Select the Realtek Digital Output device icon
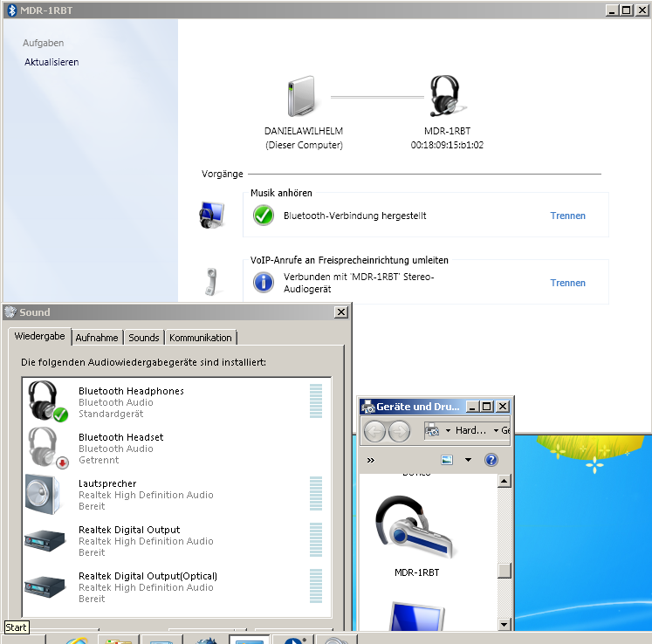This screenshot has width=652, height=644. click(x=45, y=540)
